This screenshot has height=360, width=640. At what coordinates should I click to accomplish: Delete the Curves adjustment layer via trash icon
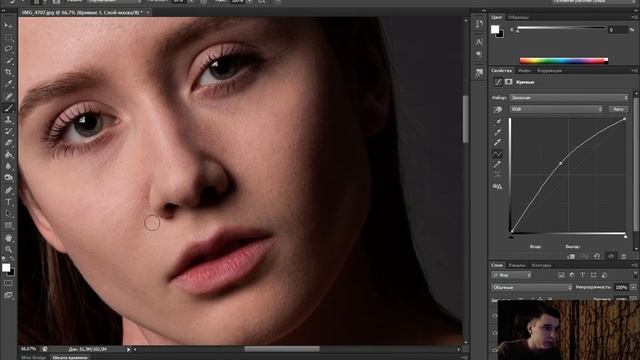pyautogui.click(x=624, y=256)
